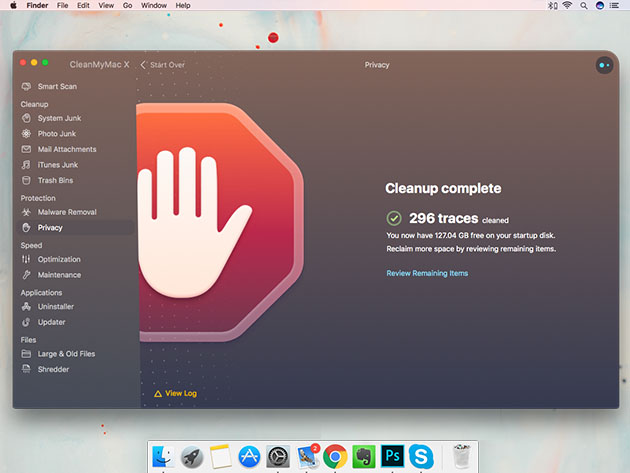Select Malware Removal module label
This screenshot has height=473, width=630.
[67, 212]
